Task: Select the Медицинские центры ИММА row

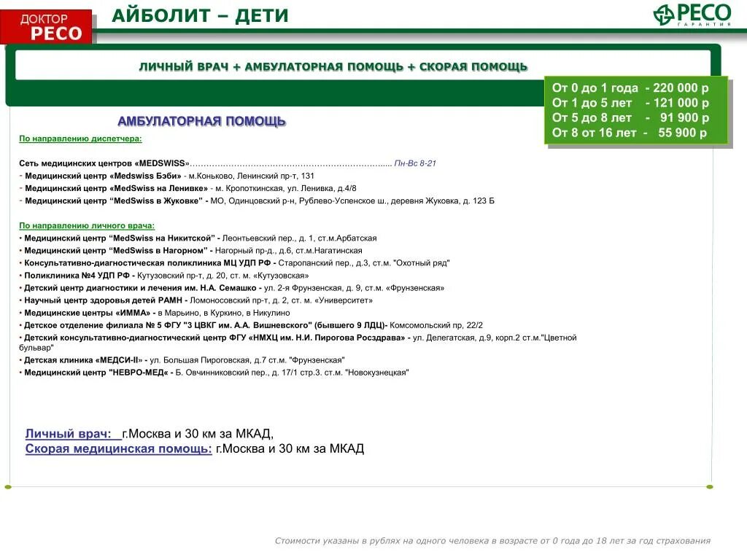Action: [x=155, y=313]
